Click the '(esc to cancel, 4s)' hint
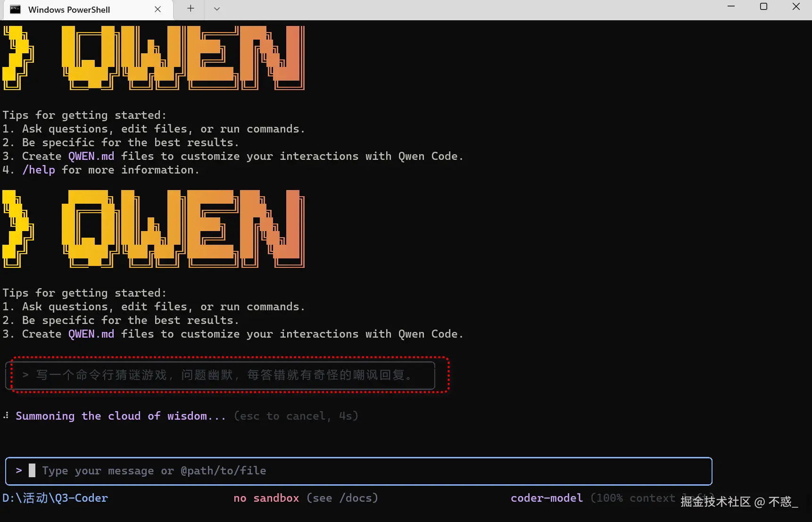Screen dimensions: 812x522 coord(296,416)
